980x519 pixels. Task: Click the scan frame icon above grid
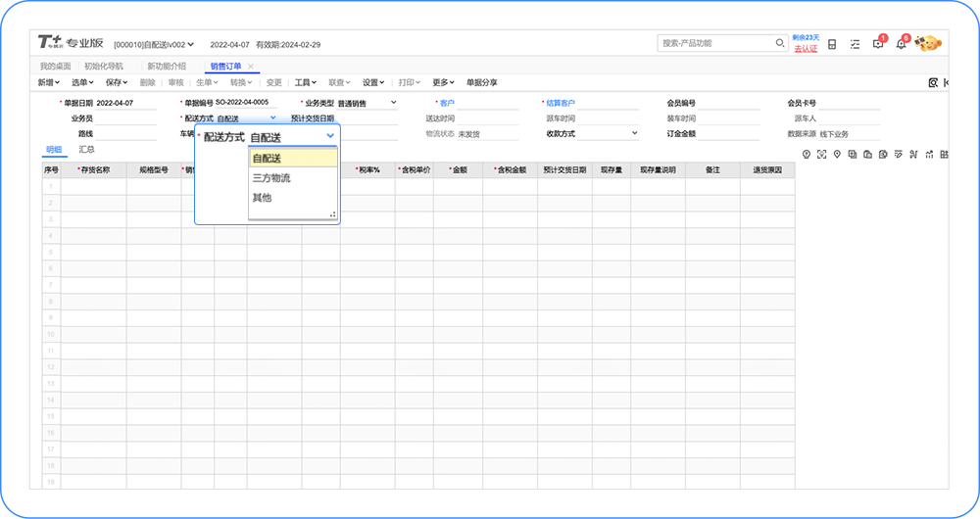pyautogui.click(x=822, y=154)
